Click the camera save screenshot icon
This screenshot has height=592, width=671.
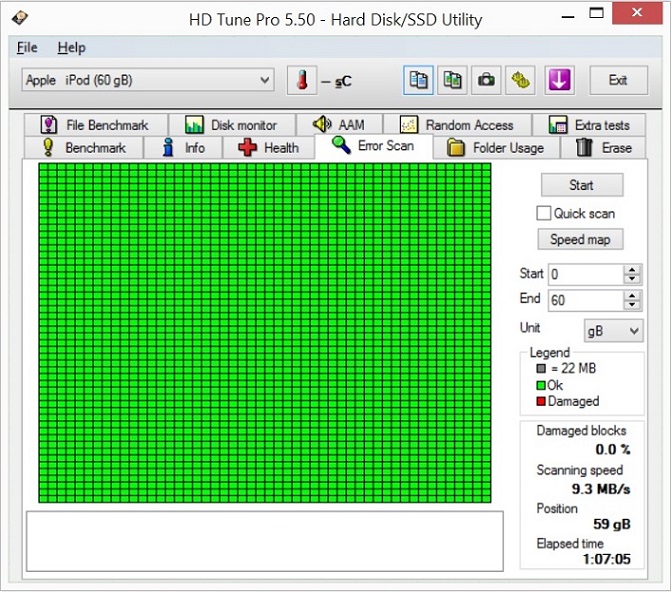point(487,80)
